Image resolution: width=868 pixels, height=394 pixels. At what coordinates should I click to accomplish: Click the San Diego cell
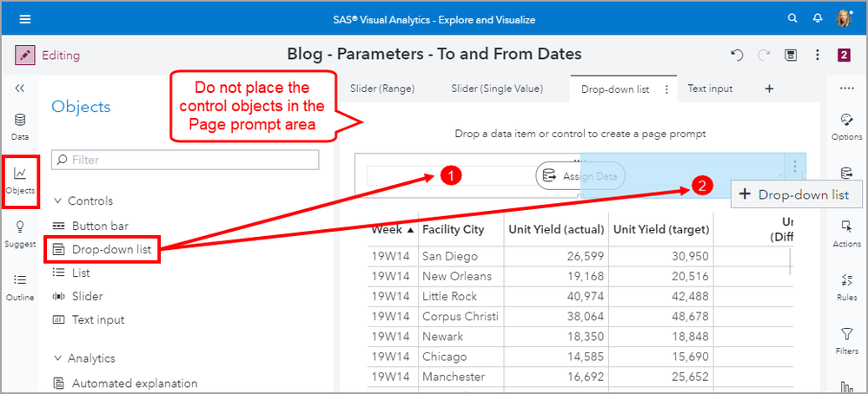[x=460, y=256]
